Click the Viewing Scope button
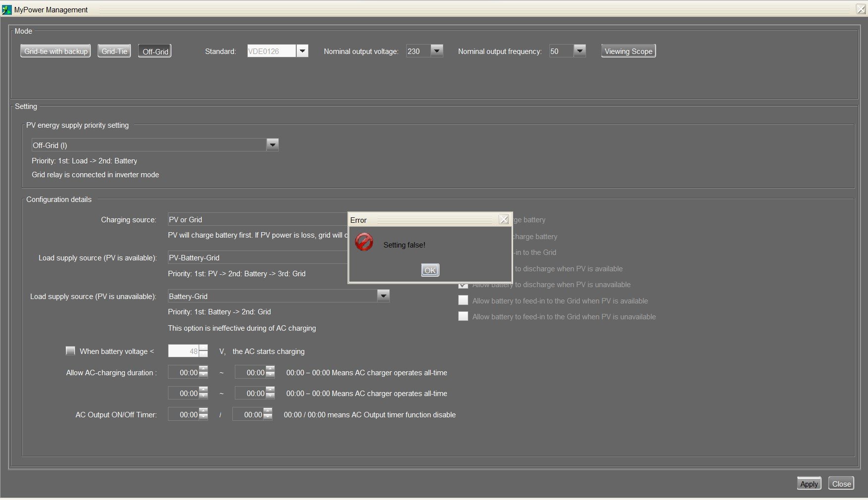The image size is (868, 500). point(628,51)
